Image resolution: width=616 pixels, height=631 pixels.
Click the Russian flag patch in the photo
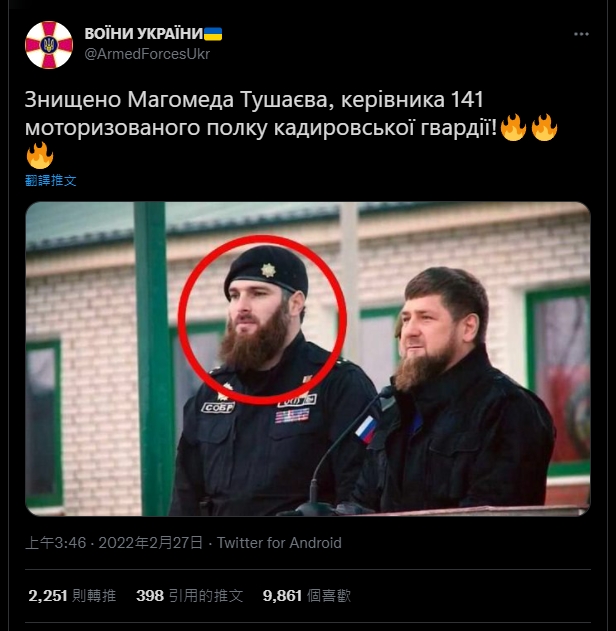click(365, 429)
